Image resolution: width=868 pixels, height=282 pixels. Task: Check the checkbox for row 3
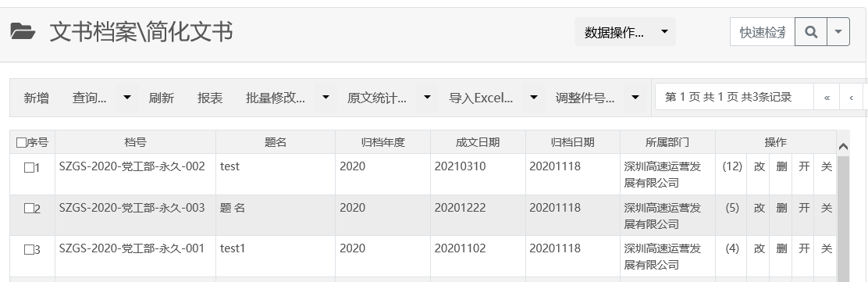click(x=30, y=250)
